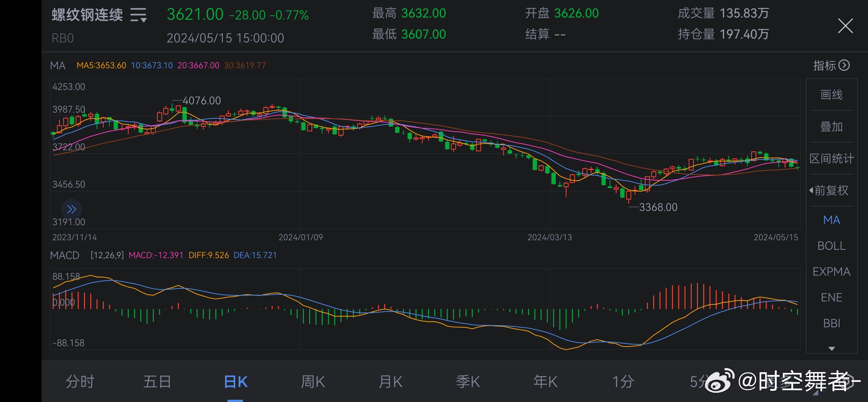
Task: Open the 画线 drawing tool
Action: pos(831,95)
